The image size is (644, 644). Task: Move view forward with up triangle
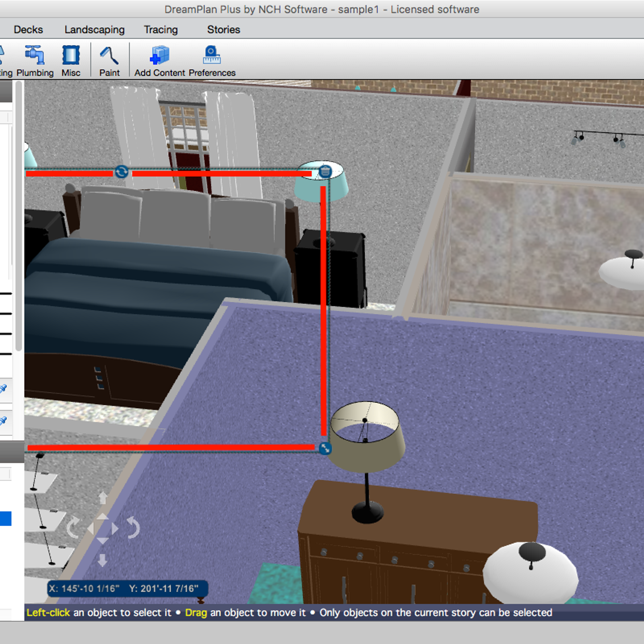pos(103,516)
